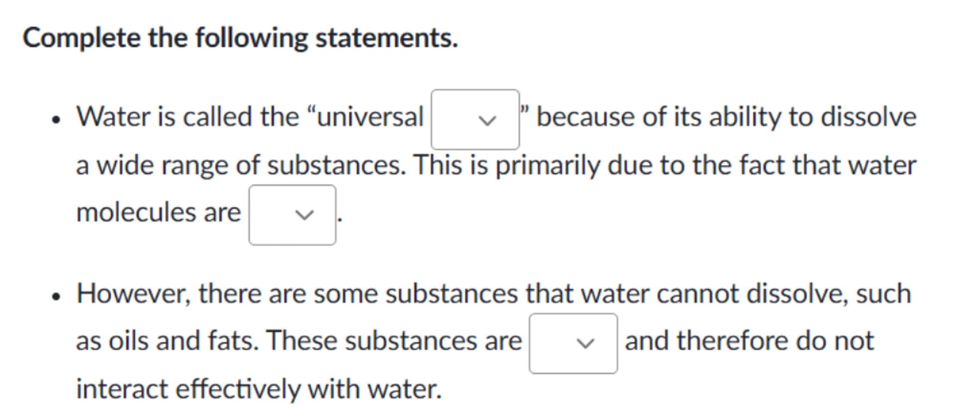
Task: Open the dropdown after "universal"
Action: pos(475,120)
